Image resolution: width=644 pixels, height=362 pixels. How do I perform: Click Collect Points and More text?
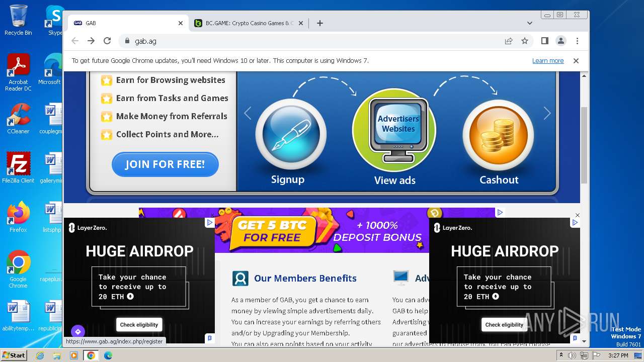click(167, 134)
